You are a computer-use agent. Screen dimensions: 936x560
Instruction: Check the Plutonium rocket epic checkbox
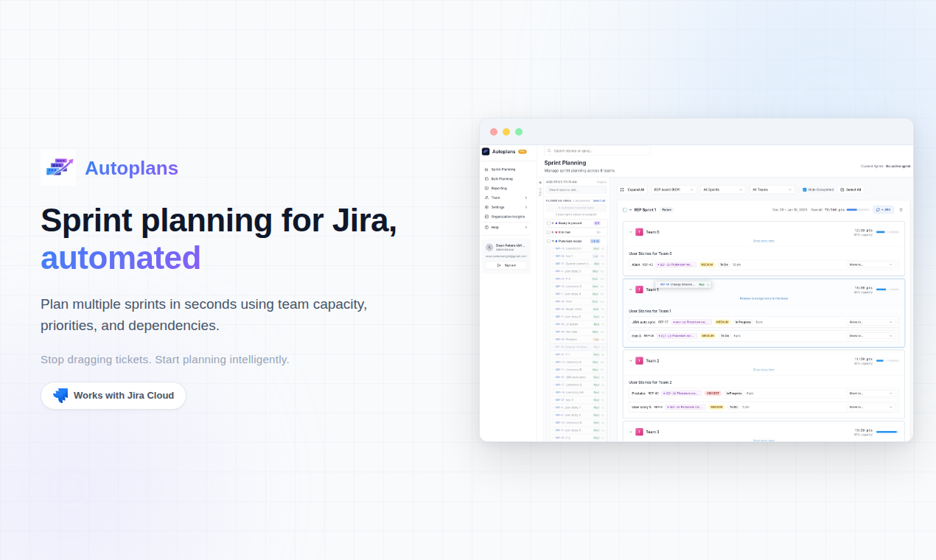click(548, 241)
